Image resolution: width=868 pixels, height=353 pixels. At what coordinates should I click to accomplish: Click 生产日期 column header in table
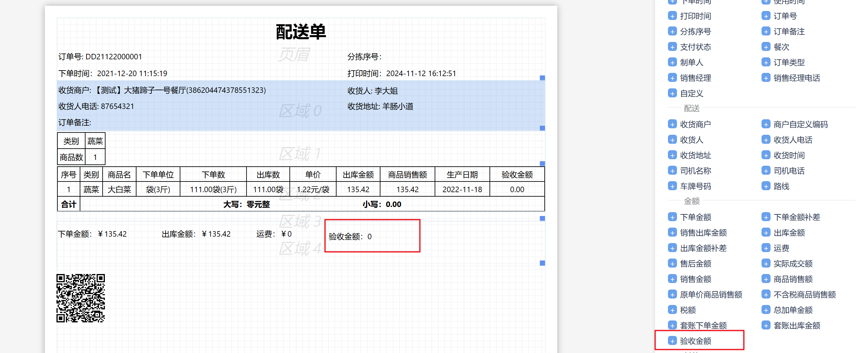point(462,174)
